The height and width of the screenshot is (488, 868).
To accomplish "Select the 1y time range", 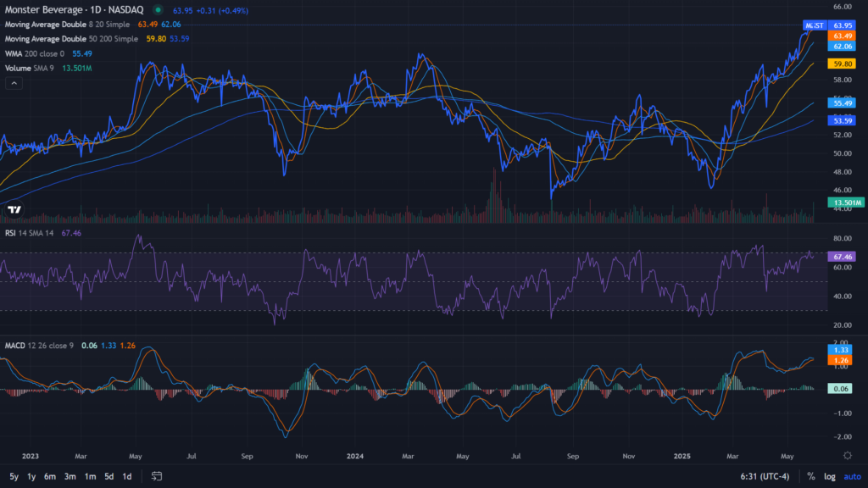I will tap(31, 476).
